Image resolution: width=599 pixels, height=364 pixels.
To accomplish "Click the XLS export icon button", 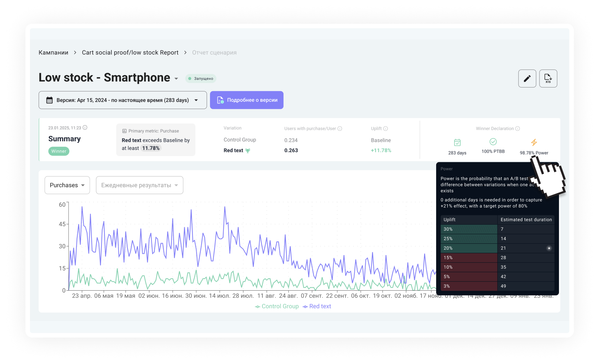I will tap(548, 78).
